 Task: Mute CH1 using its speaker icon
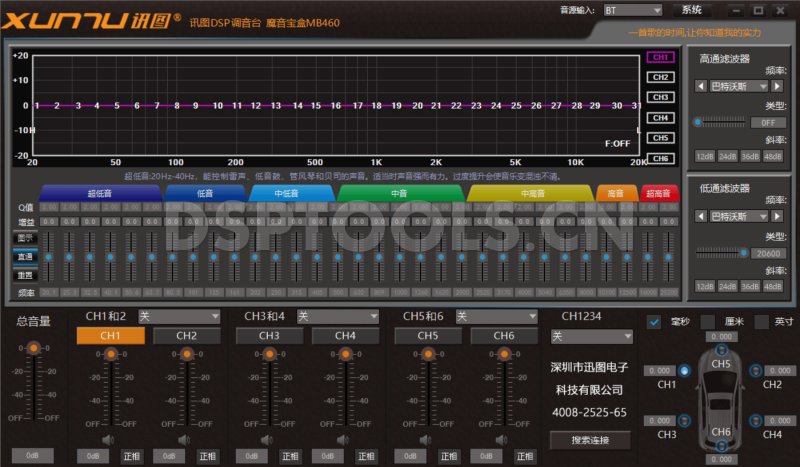coord(107,439)
